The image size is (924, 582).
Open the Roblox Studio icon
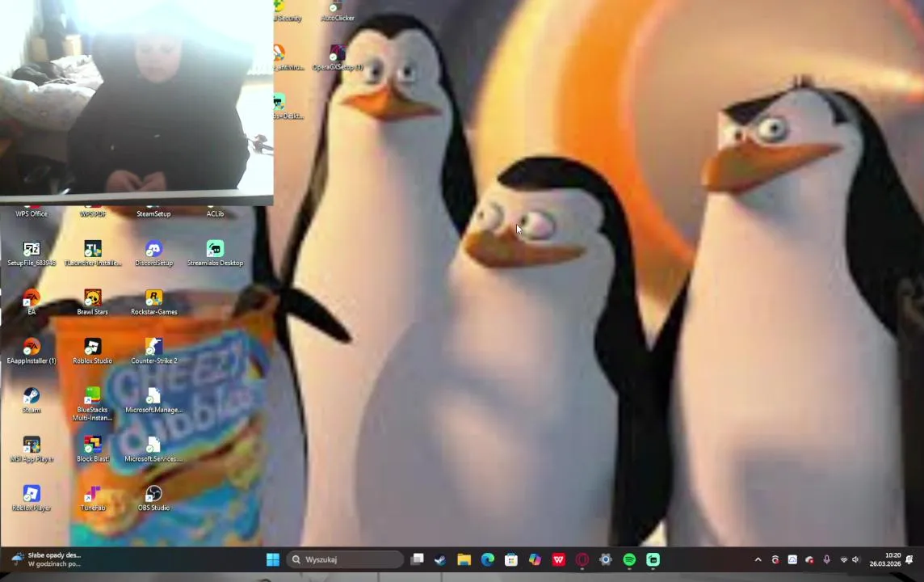[93, 347]
